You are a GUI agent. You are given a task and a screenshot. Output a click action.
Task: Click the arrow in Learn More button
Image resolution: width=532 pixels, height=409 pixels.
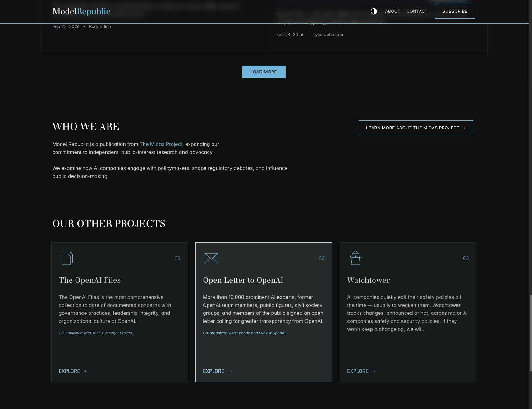[x=463, y=128]
